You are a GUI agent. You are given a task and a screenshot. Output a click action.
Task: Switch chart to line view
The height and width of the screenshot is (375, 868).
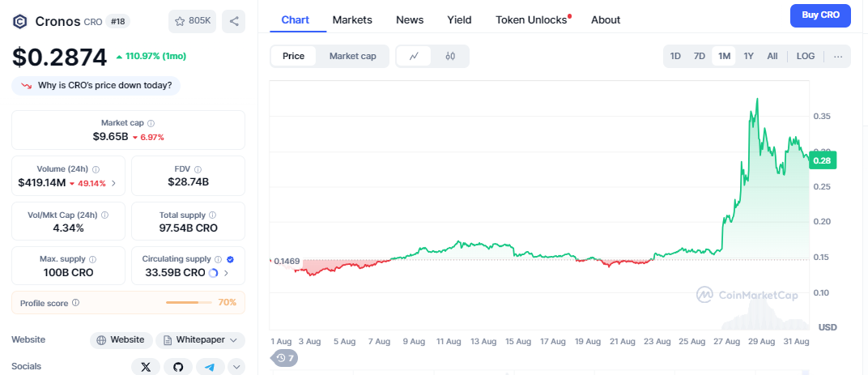coord(414,56)
